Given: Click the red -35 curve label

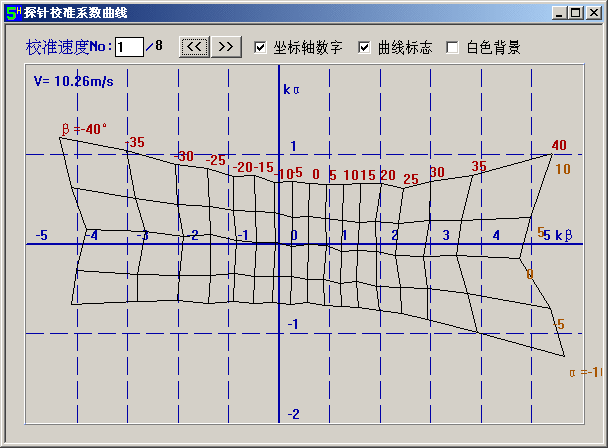Looking at the screenshot, I should pos(134,142).
